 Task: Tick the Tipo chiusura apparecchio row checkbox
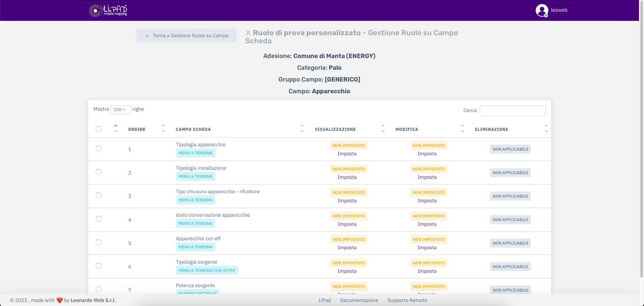(x=99, y=195)
